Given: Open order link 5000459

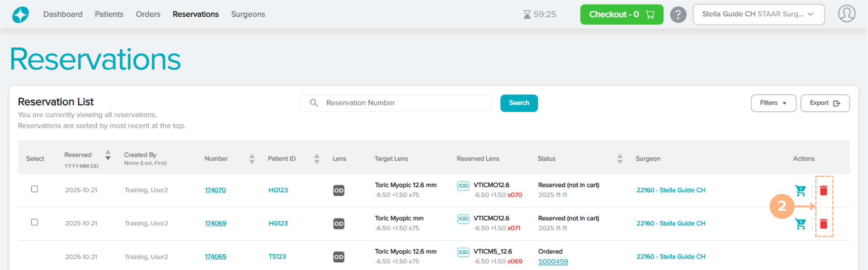Looking at the screenshot, I should tap(553, 262).
